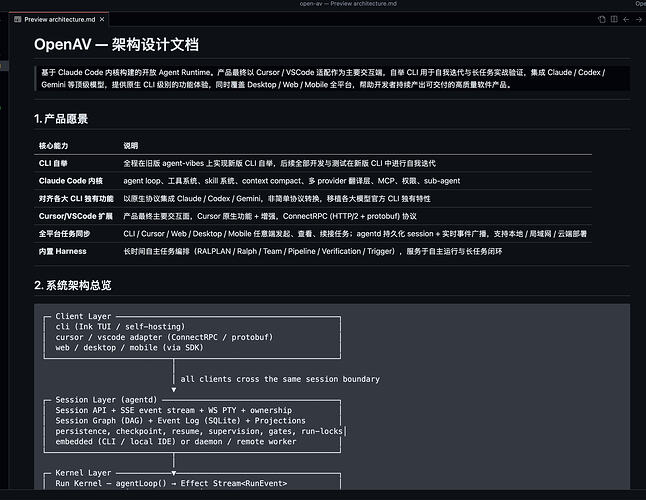Screen dimensions: 646x500
Task: Click the line 'persistence, checkpoint, resume, supervision'
Action: (x=199, y=431)
